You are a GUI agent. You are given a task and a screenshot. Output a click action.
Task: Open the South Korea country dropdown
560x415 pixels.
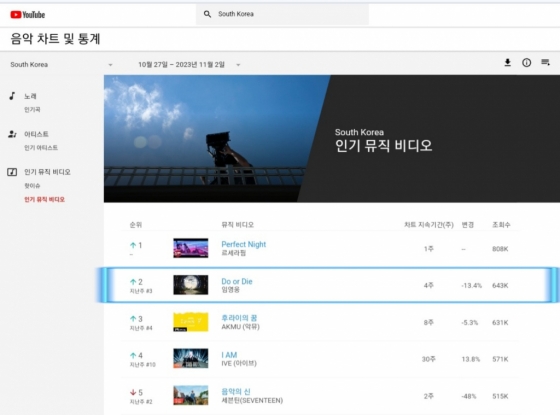pyautogui.click(x=61, y=65)
